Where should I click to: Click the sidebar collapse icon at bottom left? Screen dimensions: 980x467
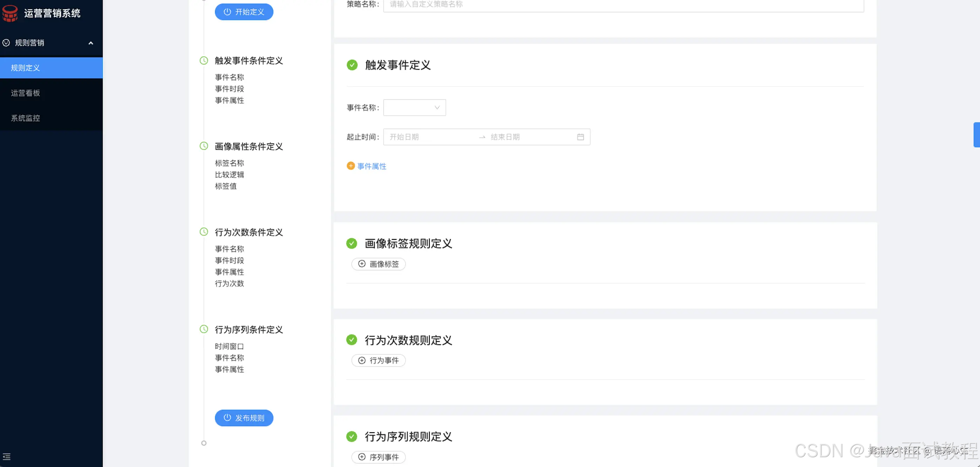point(6,456)
